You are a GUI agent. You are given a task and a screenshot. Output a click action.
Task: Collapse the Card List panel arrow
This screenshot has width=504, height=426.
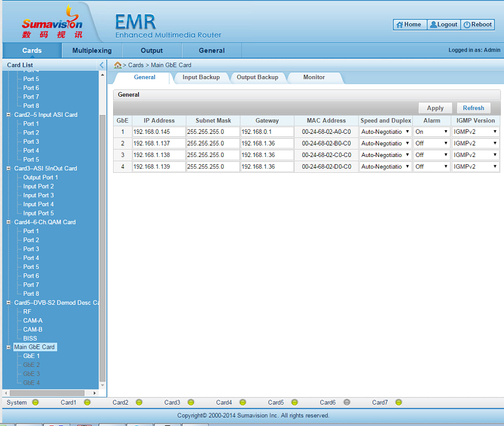(x=102, y=65)
